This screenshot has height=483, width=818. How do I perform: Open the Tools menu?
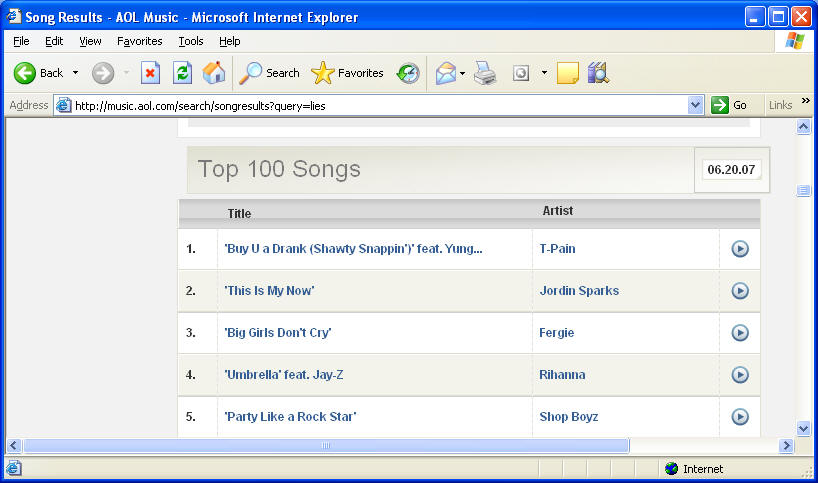[x=191, y=41]
